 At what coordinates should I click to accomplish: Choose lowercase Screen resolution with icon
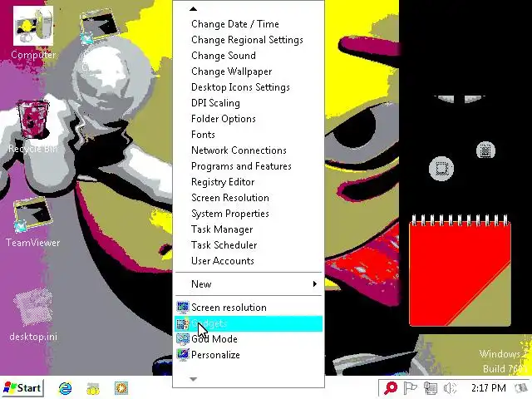[249, 307]
